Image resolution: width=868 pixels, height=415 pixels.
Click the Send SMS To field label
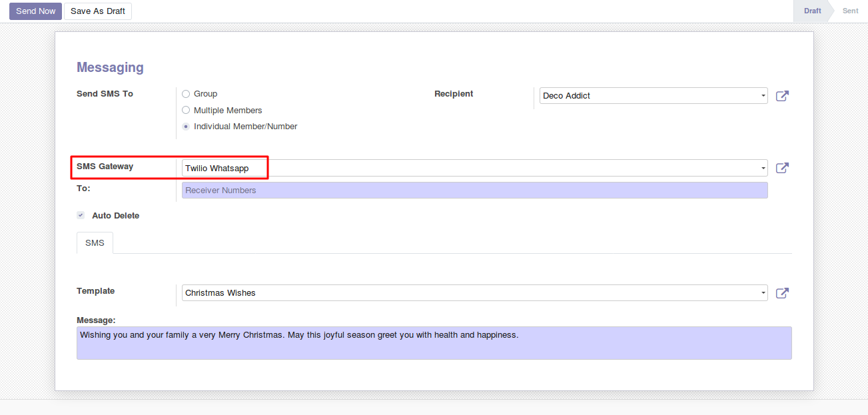click(x=105, y=94)
